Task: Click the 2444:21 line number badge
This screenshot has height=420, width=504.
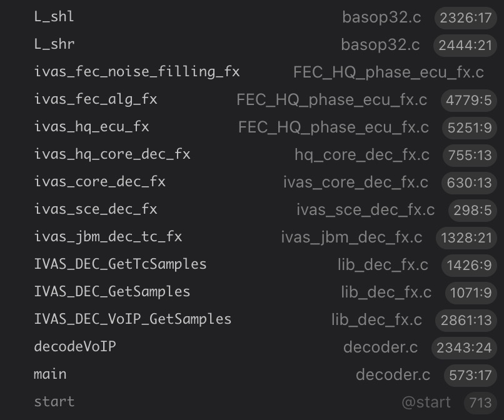Action: [x=465, y=45]
